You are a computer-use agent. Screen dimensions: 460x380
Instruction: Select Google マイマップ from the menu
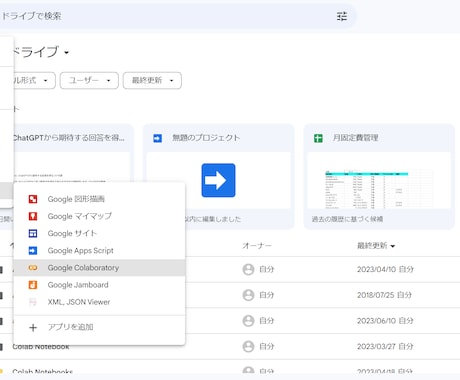(x=99, y=216)
